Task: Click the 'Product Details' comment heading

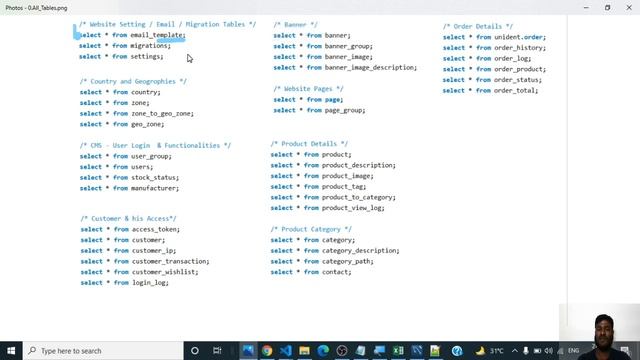Action: [x=309, y=144]
